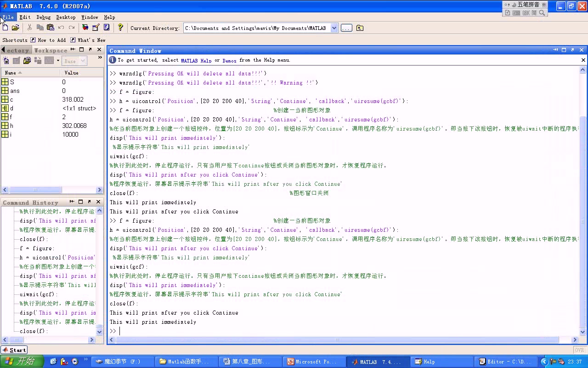This screenshot has width=588, height=368.
Task: Open the Desktop menu
Action: (x=66, y=17)
